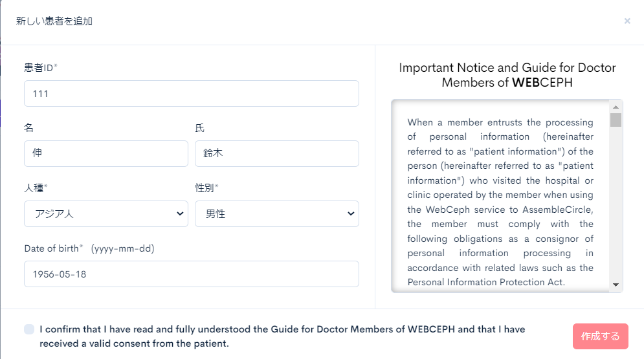Click the 名 field containing 伸

point(106,153)
